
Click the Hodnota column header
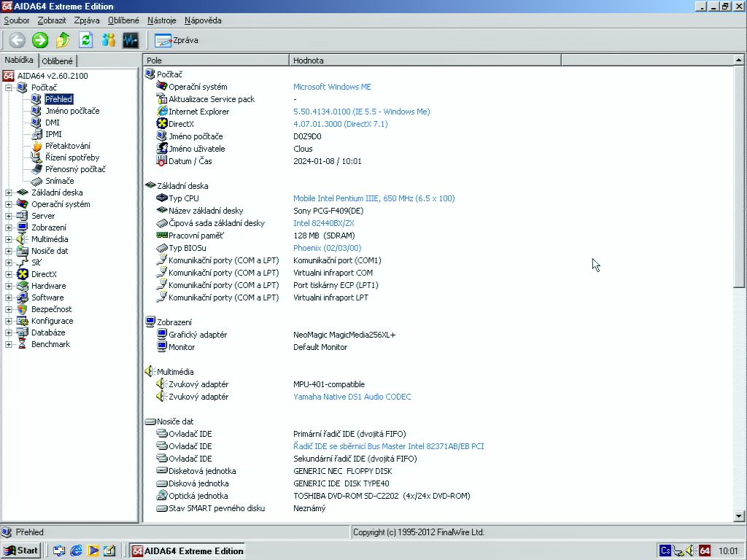click(x=425, y=61)
